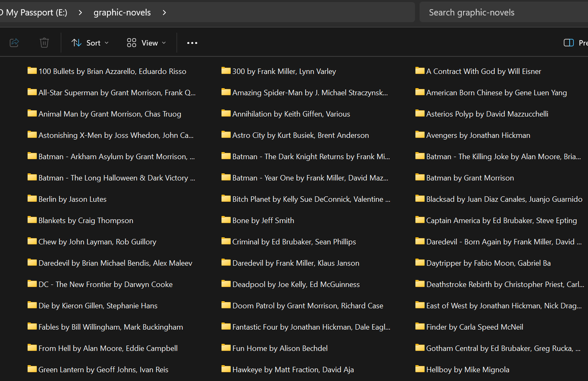This screenshot has height=381, width=588.
Task: Select folder icon for Amazing Spider-Man
Action: (x=226, y=92)
